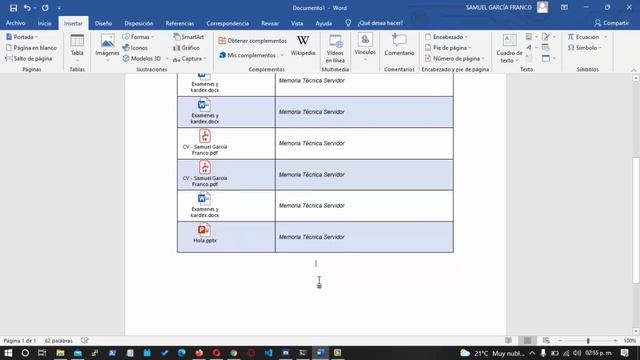Open the Ayuda tab
This screenshot has width=640, height=360.
click(324, 23)
